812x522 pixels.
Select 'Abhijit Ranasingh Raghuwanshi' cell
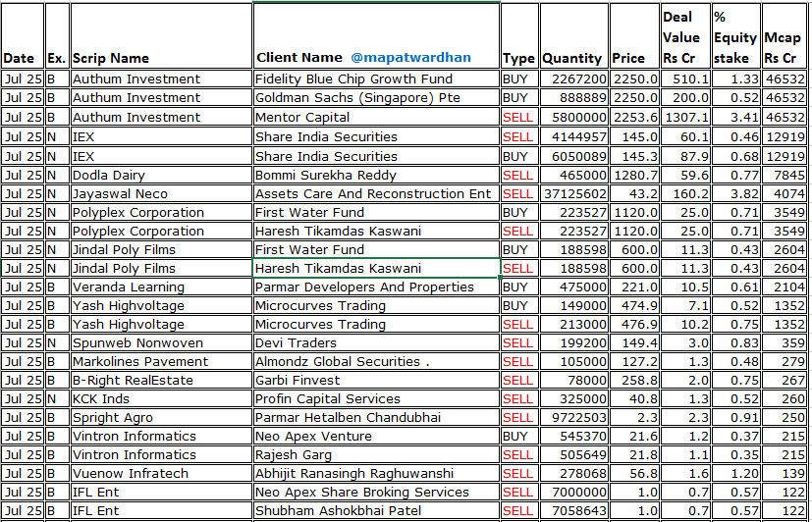[376, 473]
